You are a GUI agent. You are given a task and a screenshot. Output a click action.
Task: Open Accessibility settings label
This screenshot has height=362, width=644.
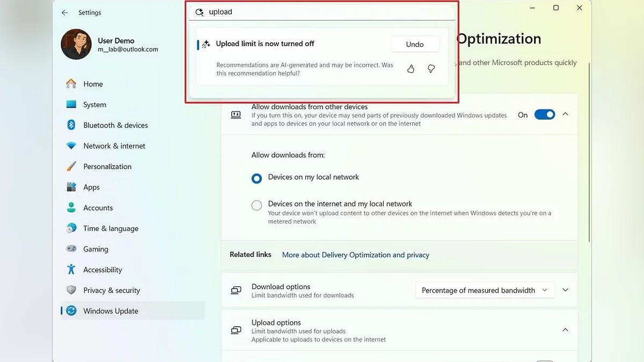[103, 270]
